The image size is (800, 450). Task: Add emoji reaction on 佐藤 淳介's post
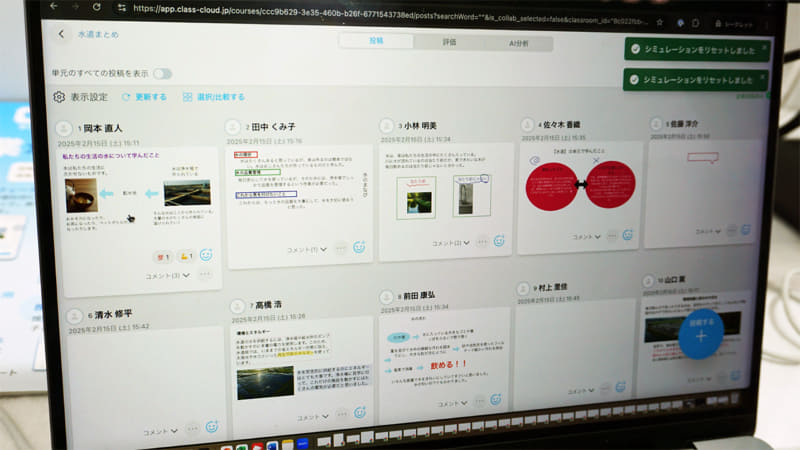[x=746, y=230]
